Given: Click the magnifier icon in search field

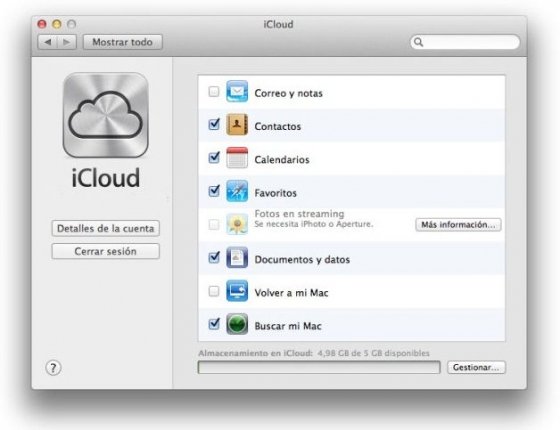Looking at the screenshot, I should (418, 42).
